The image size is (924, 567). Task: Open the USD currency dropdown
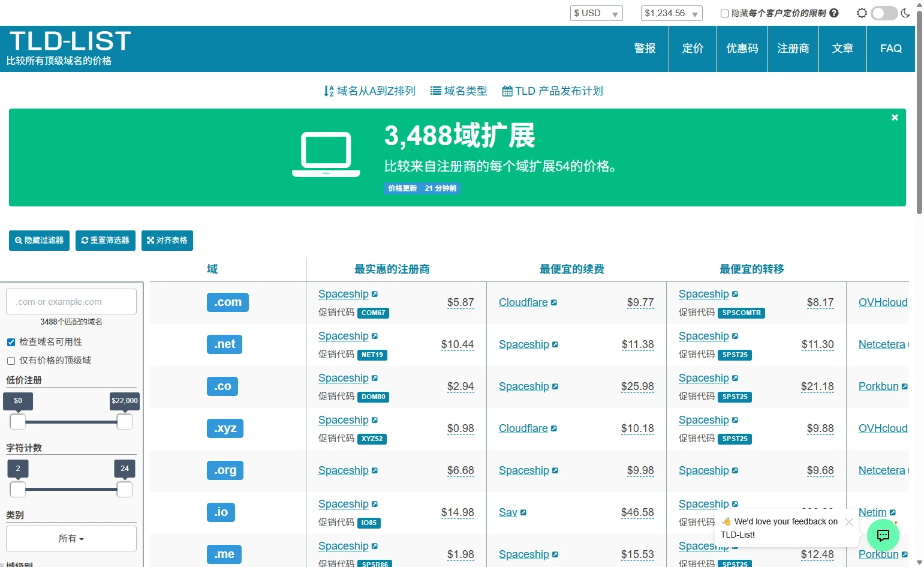tap(596, 13)
